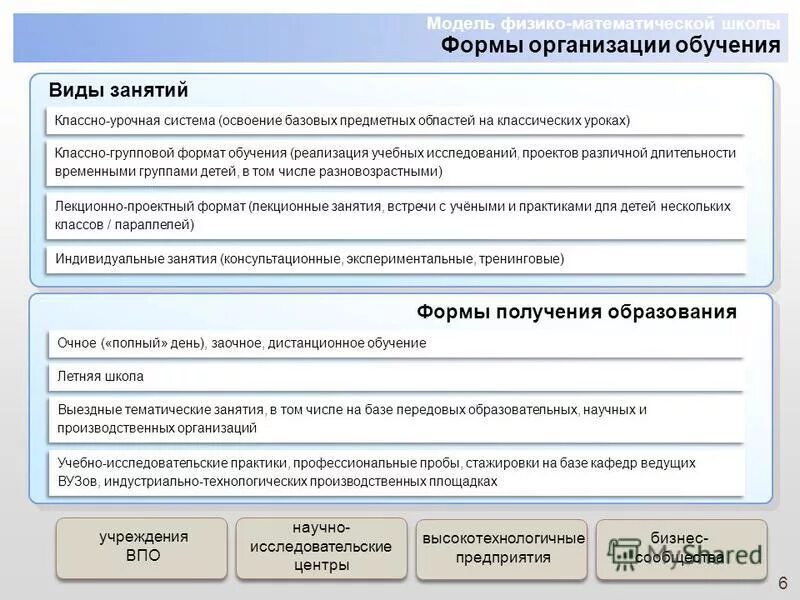This screenshot has width=800, height=600.
Task: Click the 'учреждения ВПО' box
Action: pyautogui.click(x=142, y=548)
